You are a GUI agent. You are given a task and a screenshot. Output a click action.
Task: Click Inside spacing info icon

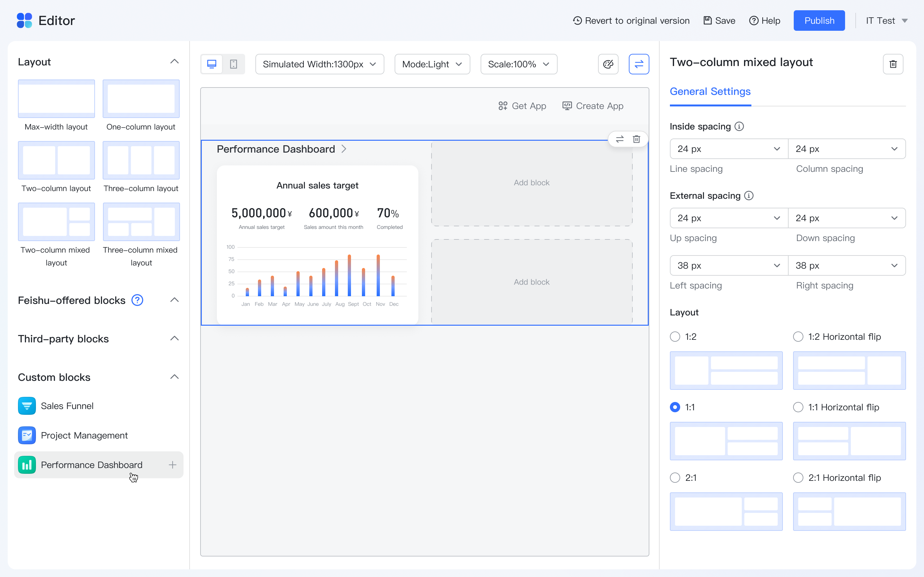(739, 126)
